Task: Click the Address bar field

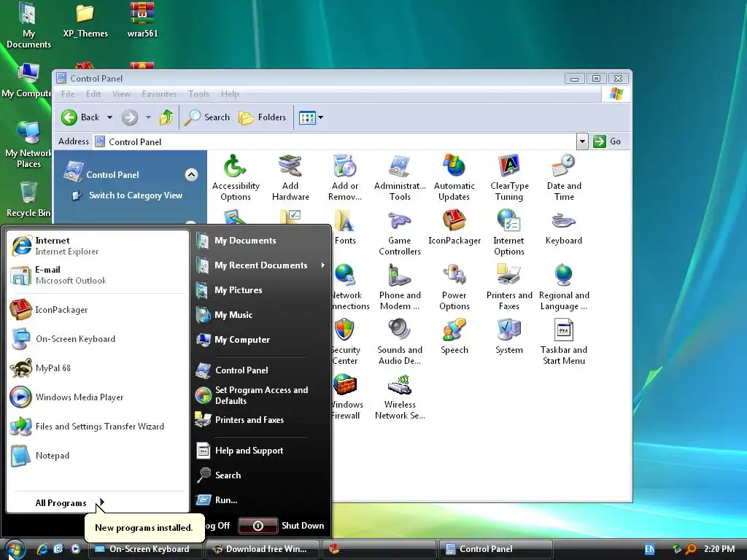Action: point(336,141)
